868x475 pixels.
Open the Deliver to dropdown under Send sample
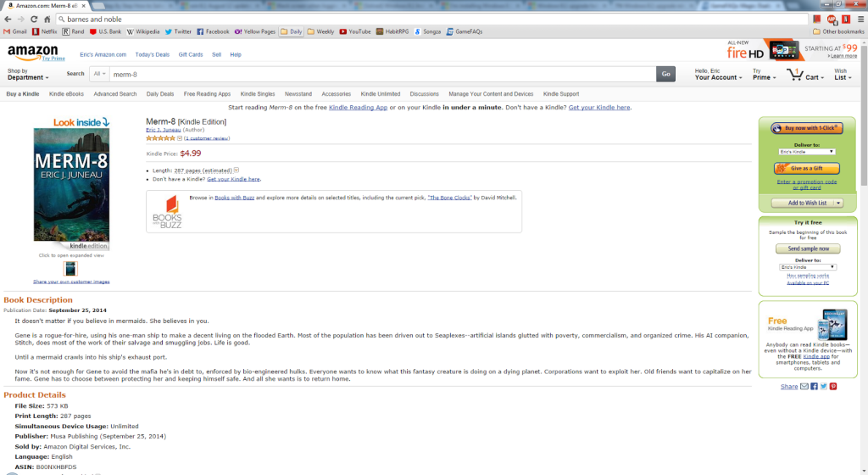(x=808, y=267)
